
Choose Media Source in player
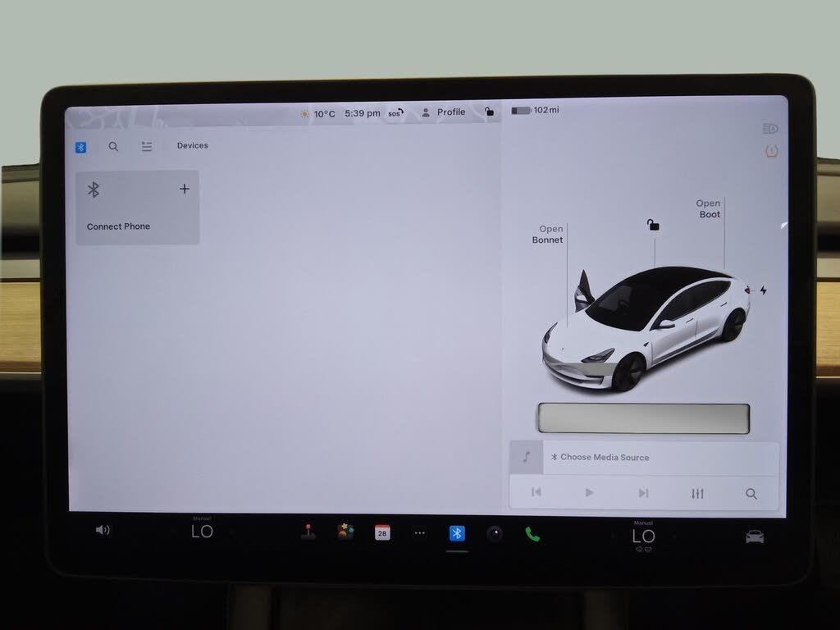coord(600,457)
